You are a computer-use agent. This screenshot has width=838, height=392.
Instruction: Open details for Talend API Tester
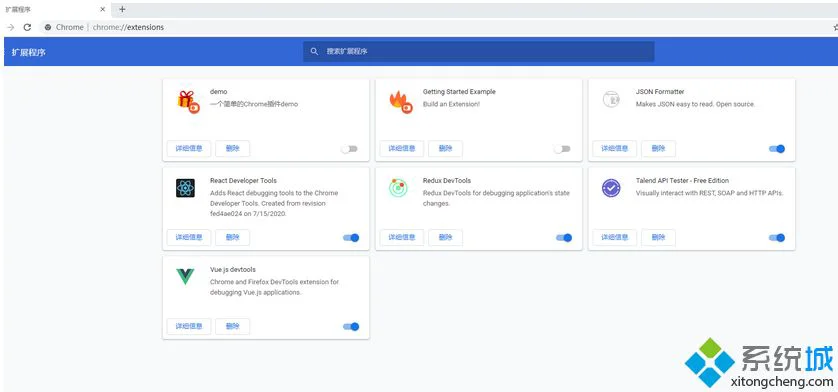click(615, 237)
